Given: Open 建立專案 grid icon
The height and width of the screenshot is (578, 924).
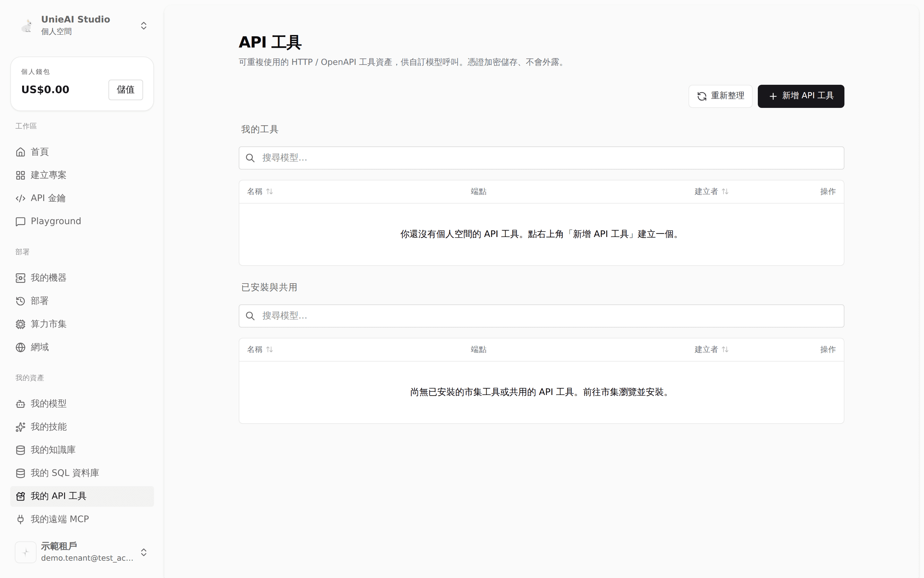Looking at the screenshot, I should (21, 175).
